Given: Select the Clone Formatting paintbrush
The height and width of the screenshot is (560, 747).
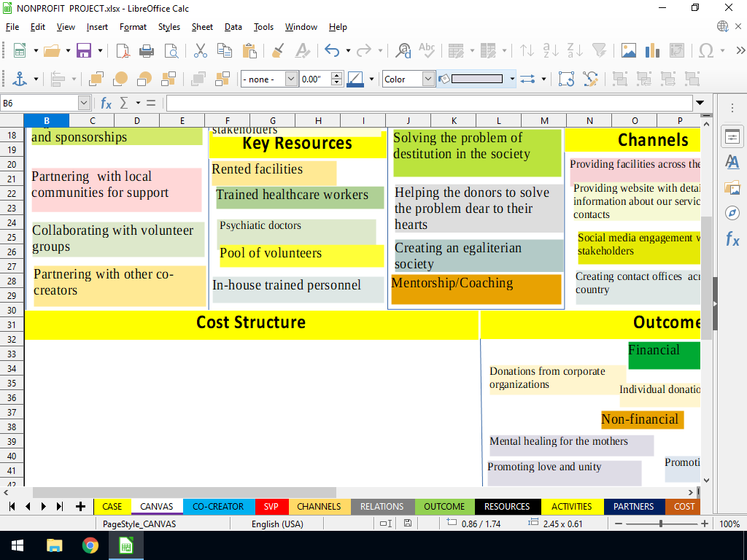Looking at the screenshot, I should [278, 50].
